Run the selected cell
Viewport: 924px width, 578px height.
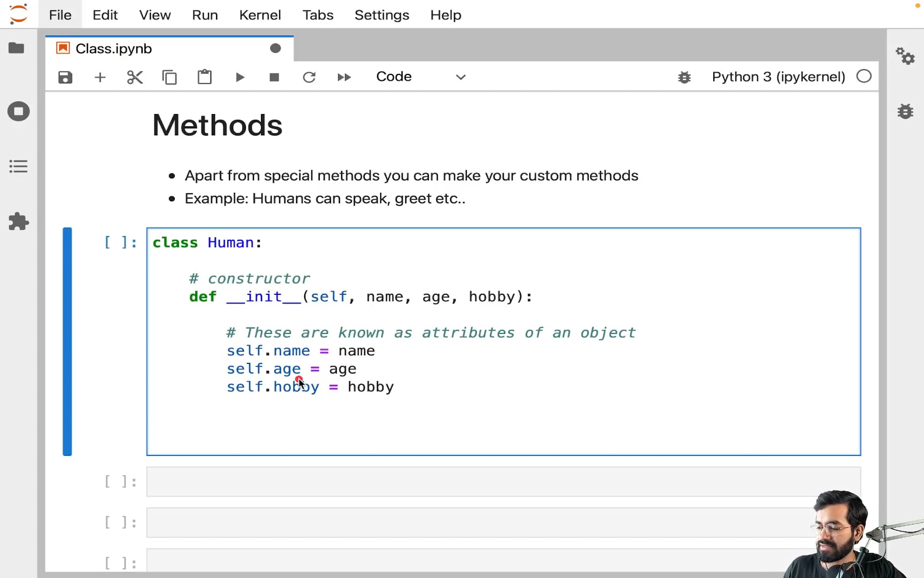pyautogui.click(x=240, y=77)
